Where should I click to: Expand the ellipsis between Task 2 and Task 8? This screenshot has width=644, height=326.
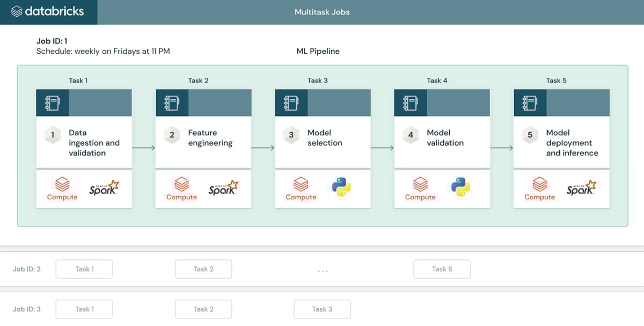pyautogui.click(x=322, y=269)
